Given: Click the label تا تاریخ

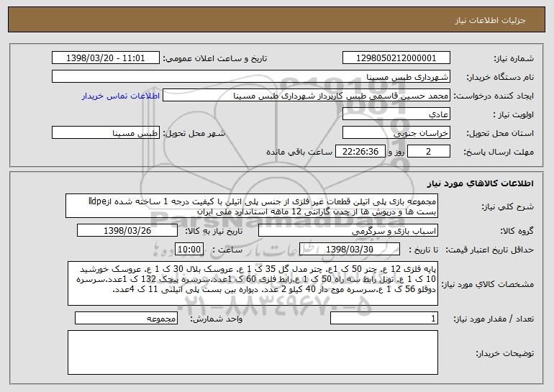Looking at the screenshot, I should [x=423, y=250].
